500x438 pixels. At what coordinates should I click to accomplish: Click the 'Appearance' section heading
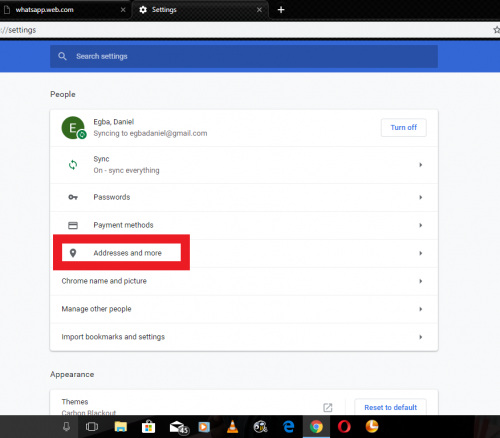[72, 374]
